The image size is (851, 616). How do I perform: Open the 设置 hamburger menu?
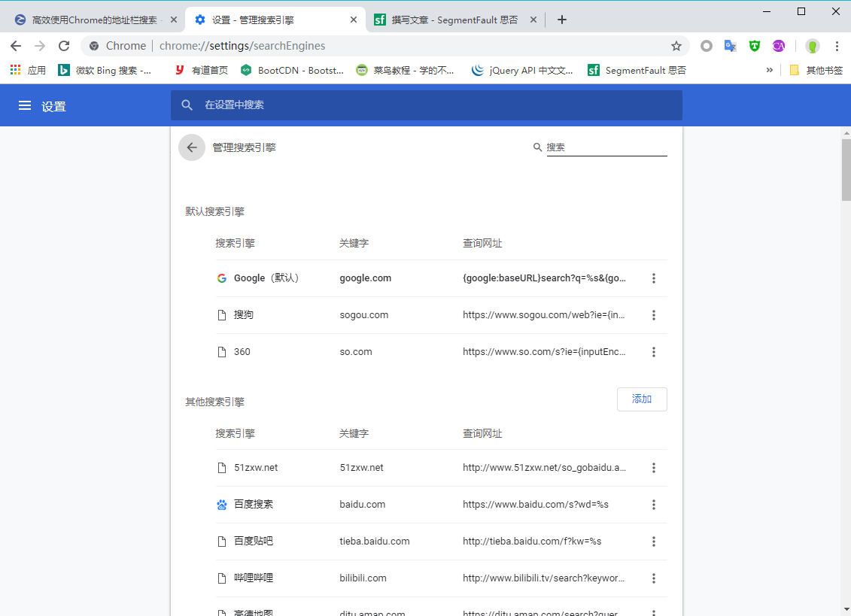[x=25, y=106]
